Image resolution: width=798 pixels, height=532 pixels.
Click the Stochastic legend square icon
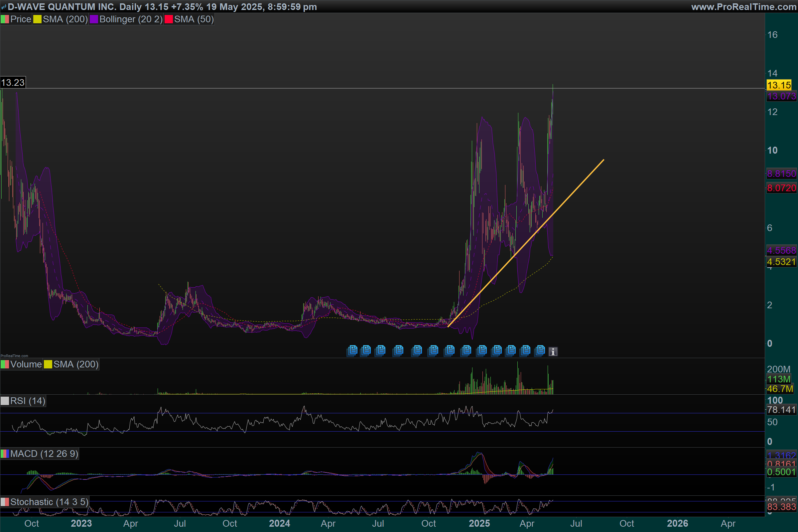5,502
